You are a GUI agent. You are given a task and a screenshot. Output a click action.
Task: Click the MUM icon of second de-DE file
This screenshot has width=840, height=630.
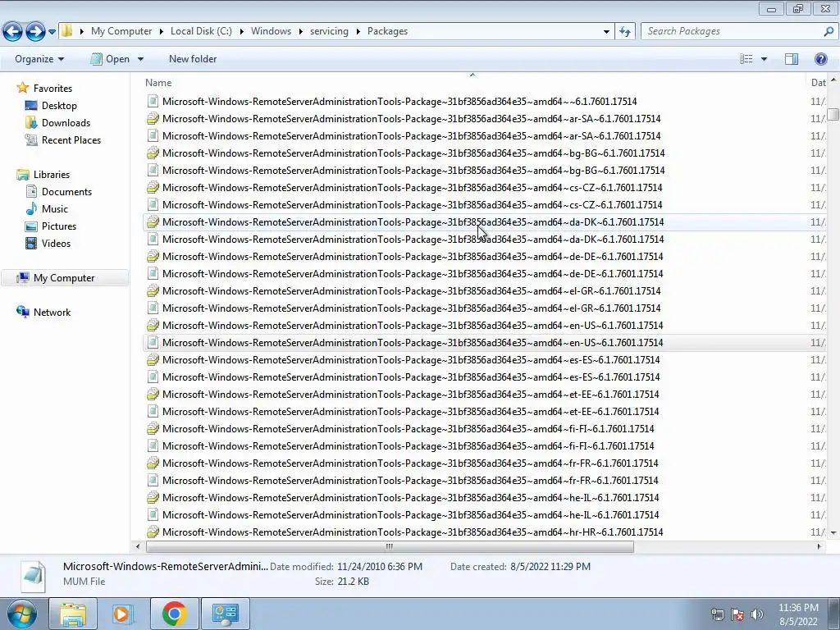[x=153, y=274]
